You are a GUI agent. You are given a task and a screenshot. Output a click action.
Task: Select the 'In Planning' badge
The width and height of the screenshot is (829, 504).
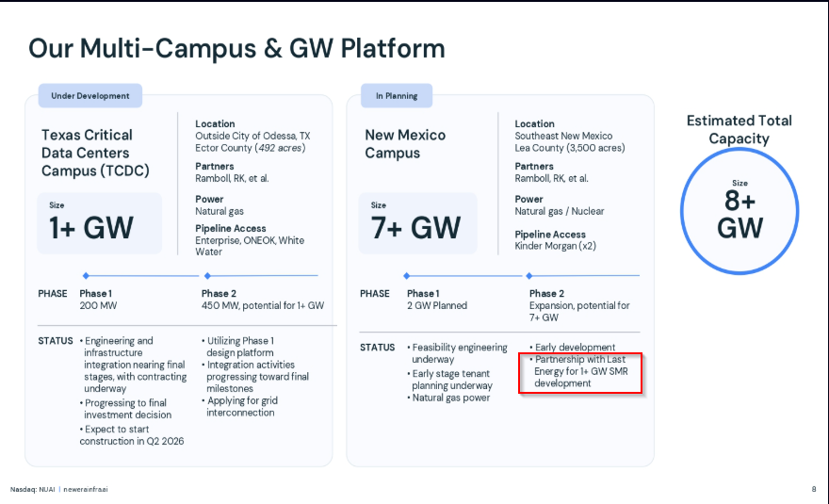[x=397, y=96]
